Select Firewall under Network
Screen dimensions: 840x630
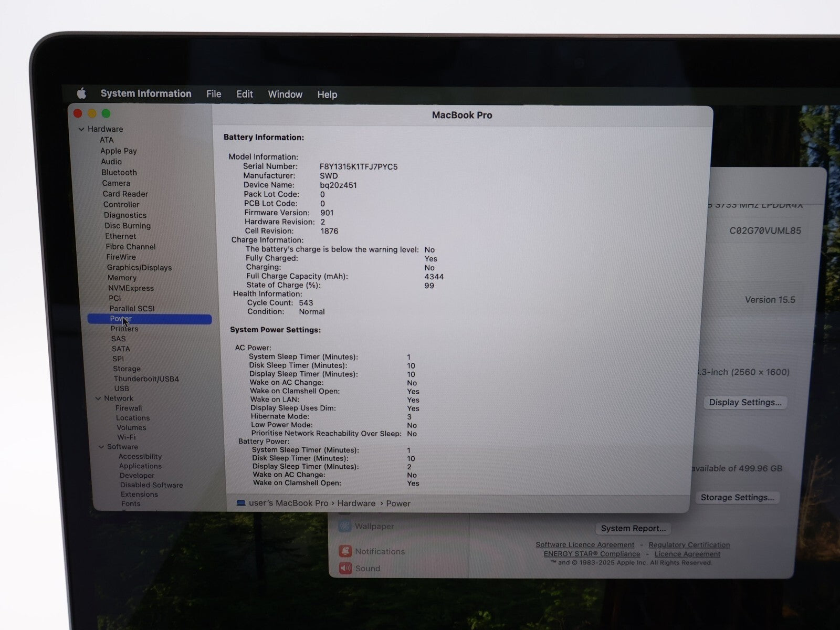click(x=129, y=408)
